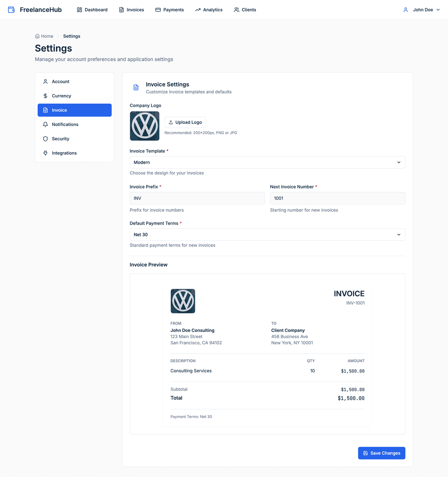The height and width of the screenshot is (477, 448).
Task: Open the Invoice Template dropdown
Action: (267, 162)
